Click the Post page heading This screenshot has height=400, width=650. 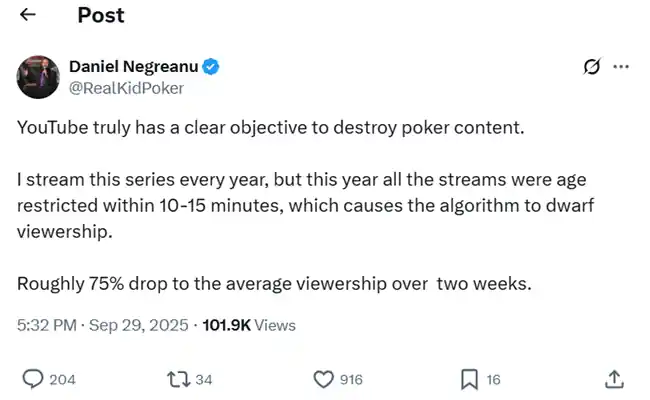pos(101,15)
